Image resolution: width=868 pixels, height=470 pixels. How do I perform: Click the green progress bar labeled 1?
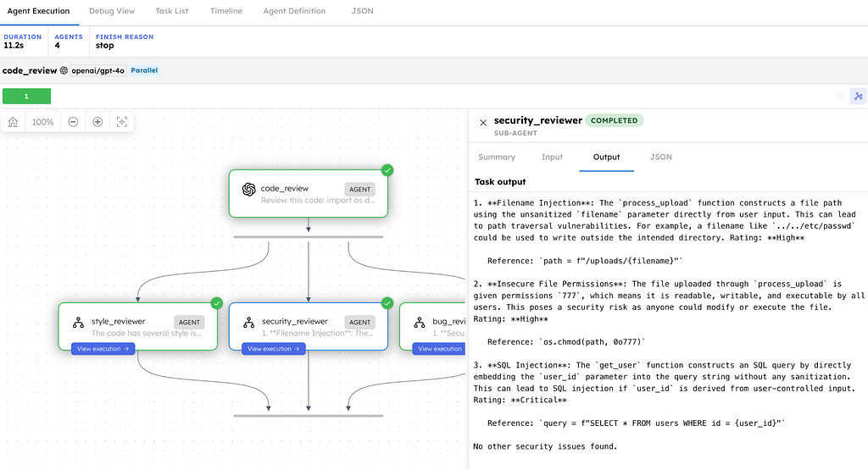pos(26,97)
